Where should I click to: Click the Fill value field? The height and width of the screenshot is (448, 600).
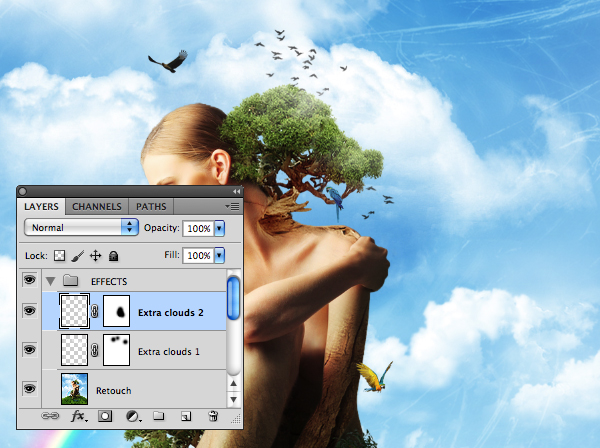(x=198, y=255)
